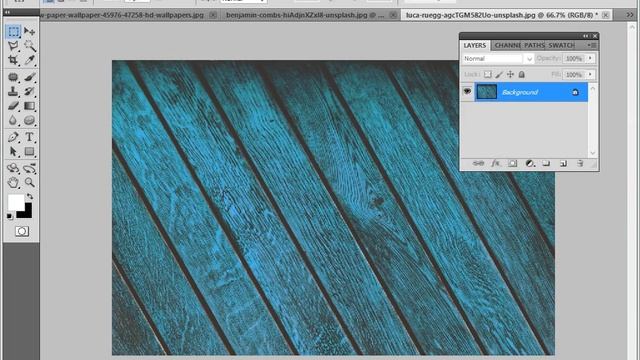
Task: Toggle Quick Mask mode
Action: pos(22,231)
